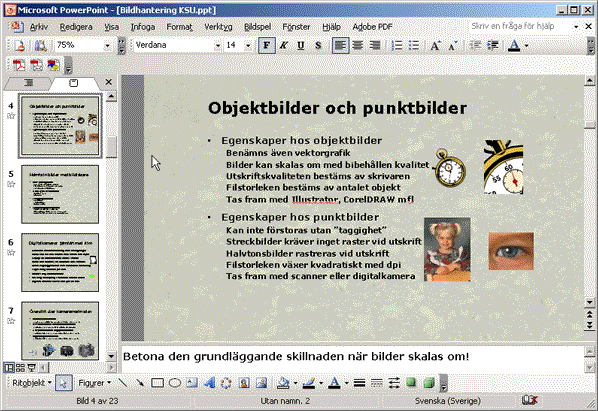Select the Rectangle drawing tool

(157, 383)
